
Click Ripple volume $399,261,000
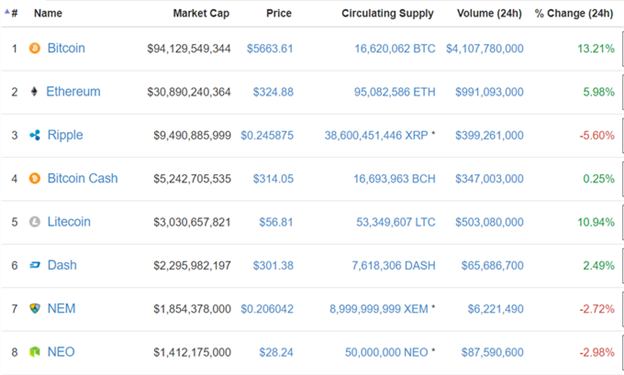coord(489,135)
